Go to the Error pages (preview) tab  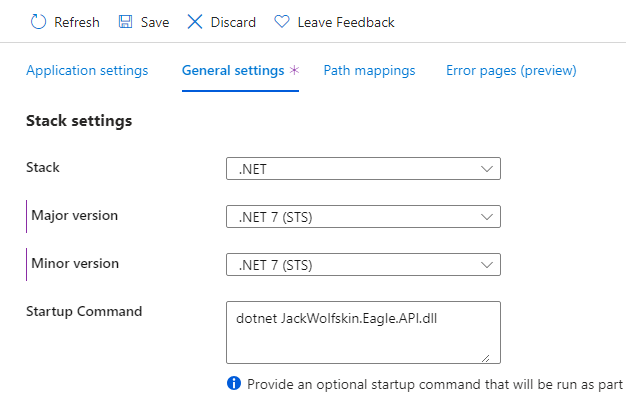coord(511,71)
